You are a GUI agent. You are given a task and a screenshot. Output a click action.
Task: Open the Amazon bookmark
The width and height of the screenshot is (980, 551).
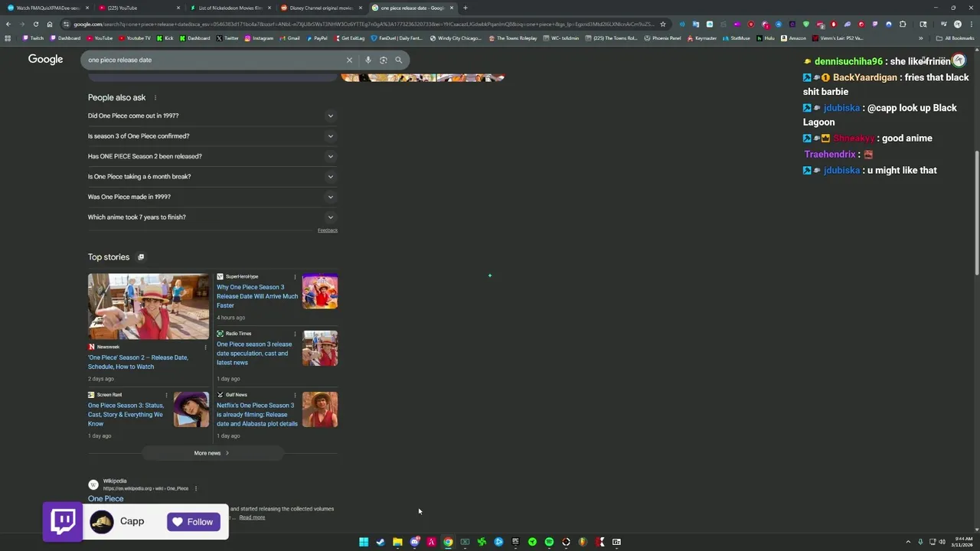[x=793, y=38]
